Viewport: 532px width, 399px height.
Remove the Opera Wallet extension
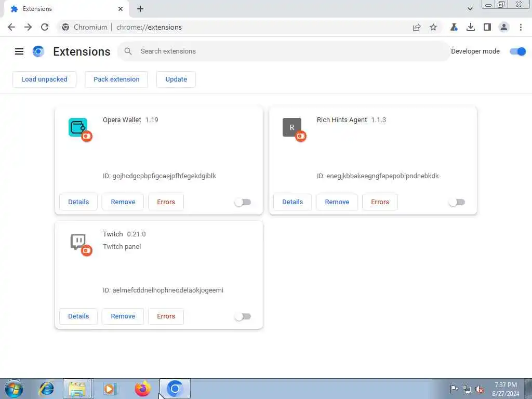tap(123, 202)
